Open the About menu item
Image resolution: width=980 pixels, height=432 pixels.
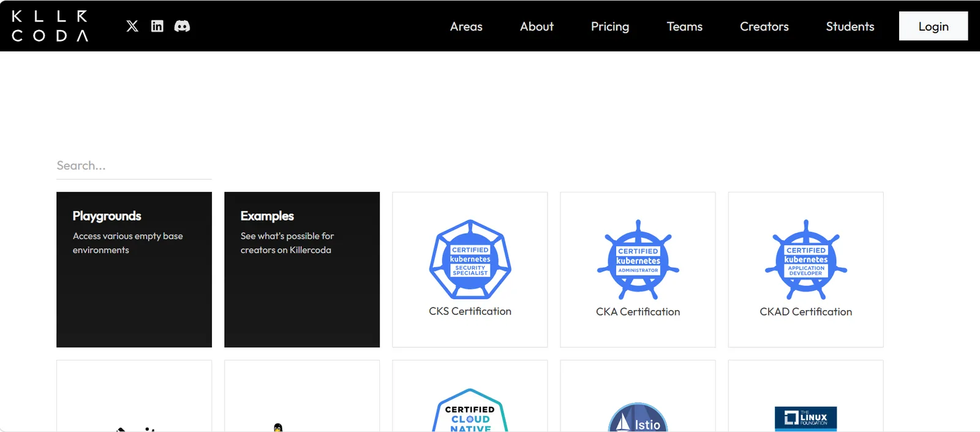(537, 26)
